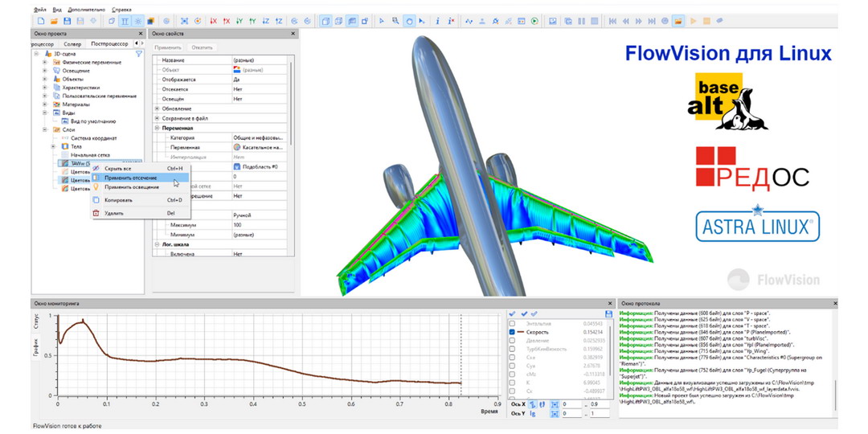
Task: Jump to first frame playback icon
Action: coord(612,21)
